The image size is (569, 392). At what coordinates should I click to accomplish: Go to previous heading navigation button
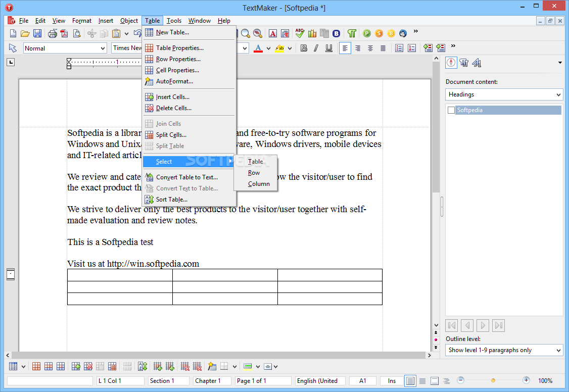[467, 325]
